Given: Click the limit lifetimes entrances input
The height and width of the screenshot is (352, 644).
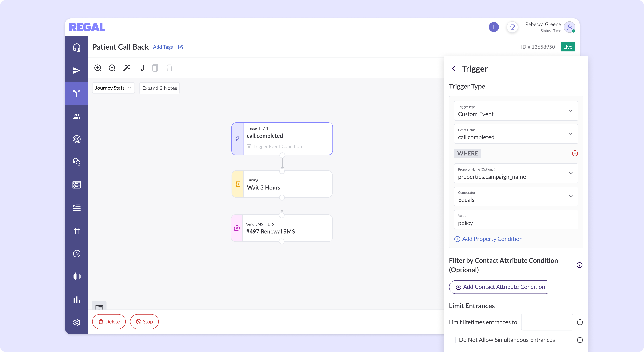Looking at the screenshot, I should pos(547,322).
